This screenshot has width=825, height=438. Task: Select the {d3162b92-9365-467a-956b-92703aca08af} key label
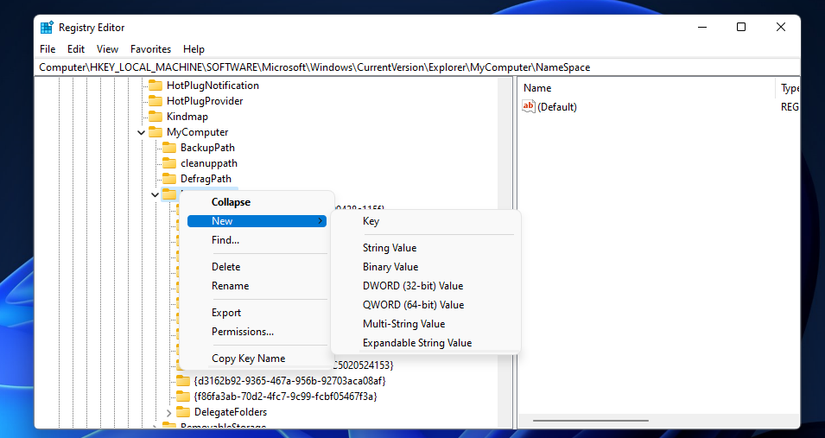289,381
